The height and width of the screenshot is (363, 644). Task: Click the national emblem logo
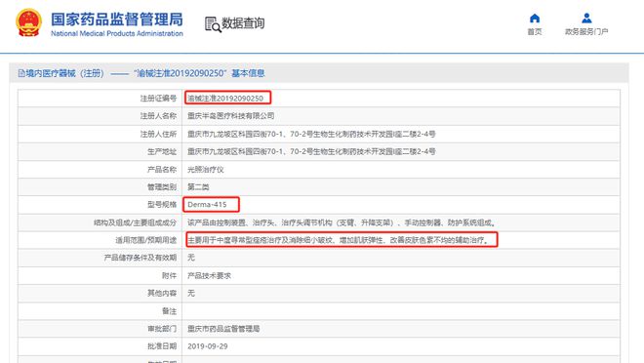coord(28,23)
